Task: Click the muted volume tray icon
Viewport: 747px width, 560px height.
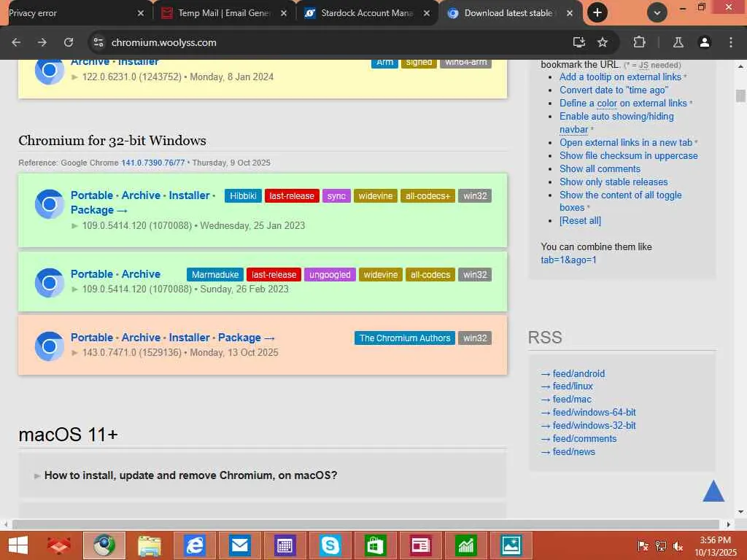Action: pos(677,546)
